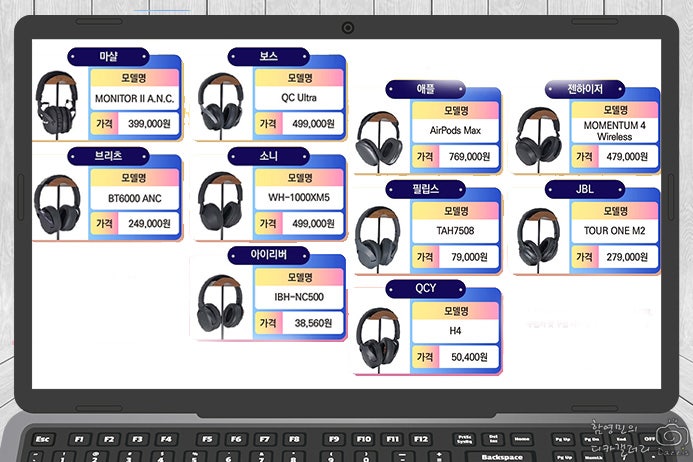
Task: Click the F1 key on the keyboard
Action: (x=80, y=439)
